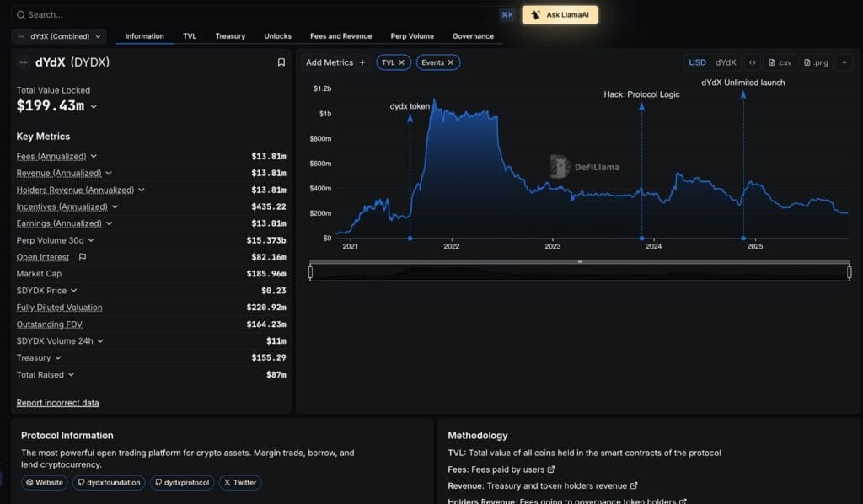
Task: Click the search magnifier icon
Action: coord(21,15)
